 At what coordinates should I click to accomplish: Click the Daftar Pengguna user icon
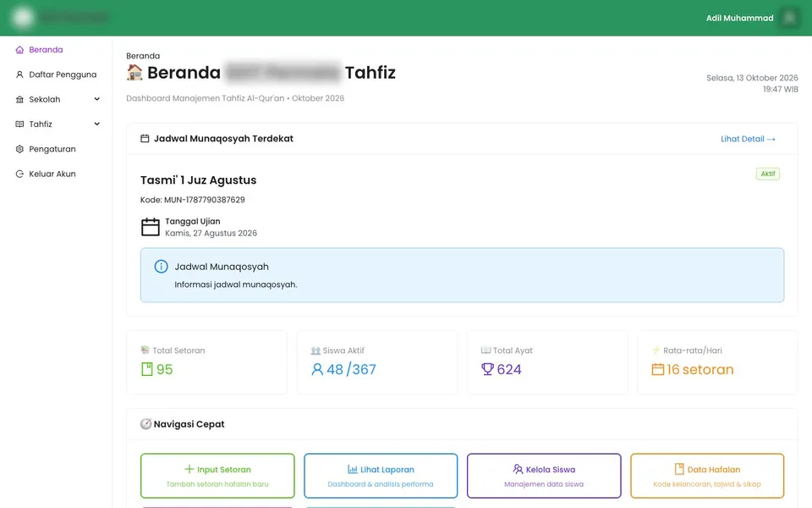19,75
